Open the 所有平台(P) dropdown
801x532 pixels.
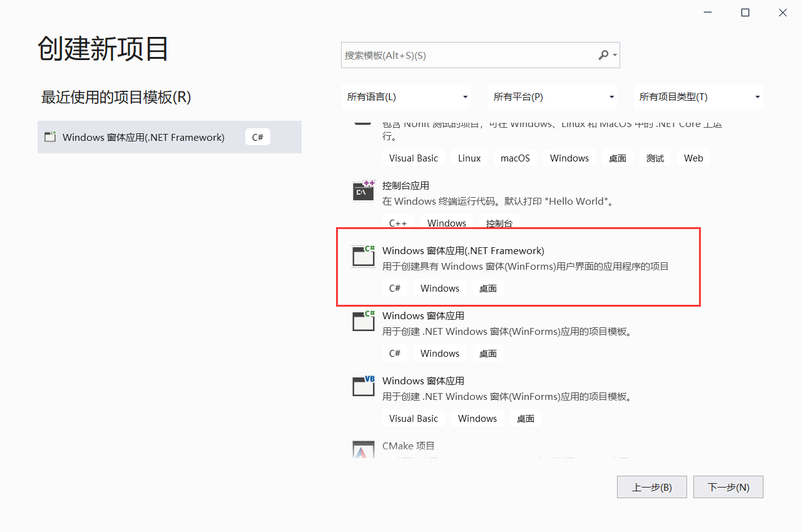(x=552, y=96)
